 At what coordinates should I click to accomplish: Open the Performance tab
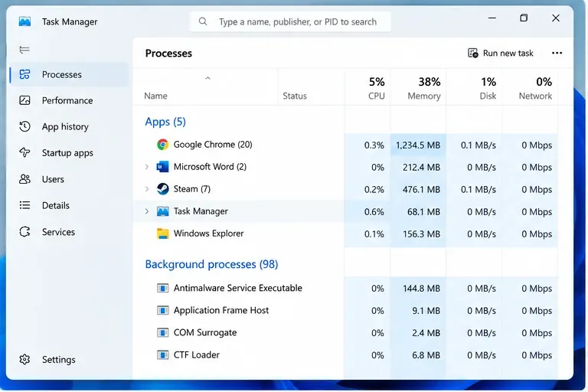[67, 100]
